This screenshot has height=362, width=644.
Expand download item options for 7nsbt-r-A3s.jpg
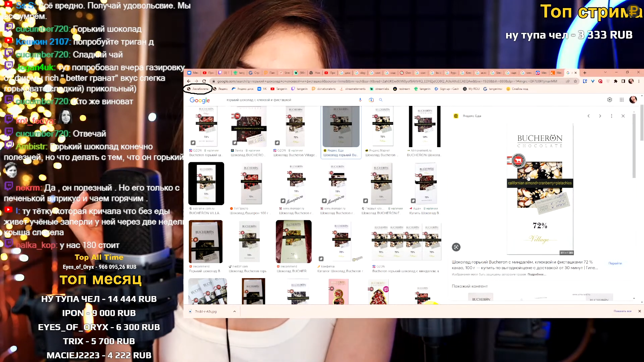click(234, 311)
